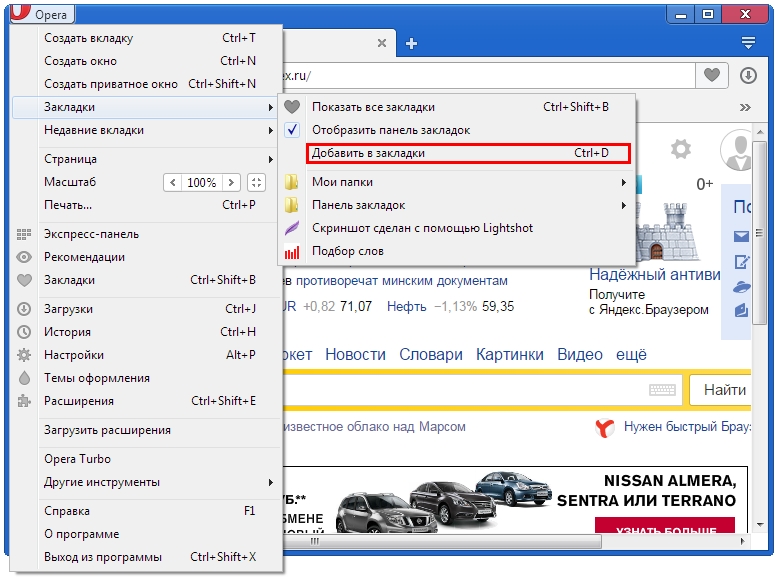Click the red Yandex browser Y icon
The height and width of the screenshot is (578, 780).
604,428
